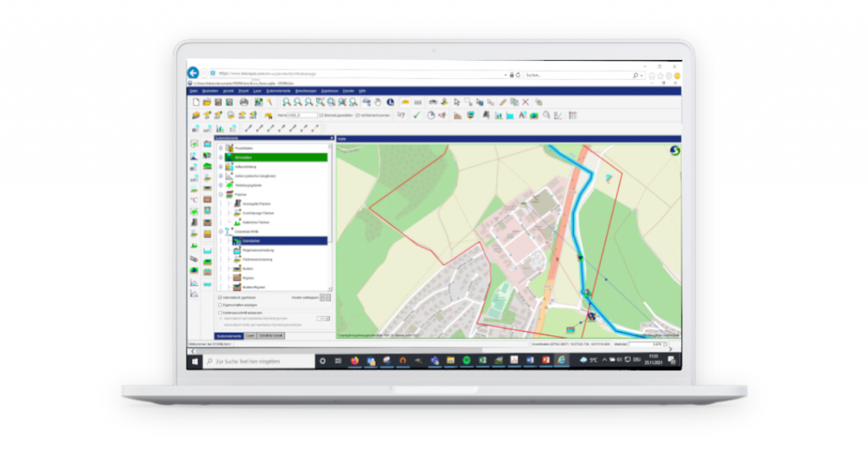Select the yellow connection line tool
The image size is (868, 454).
[315, 128]
